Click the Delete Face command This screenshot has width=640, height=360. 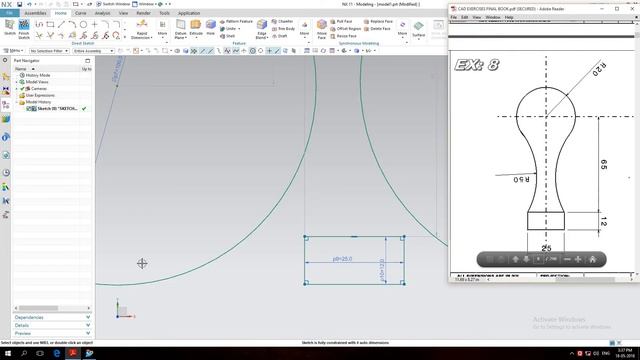pos(378,29)
